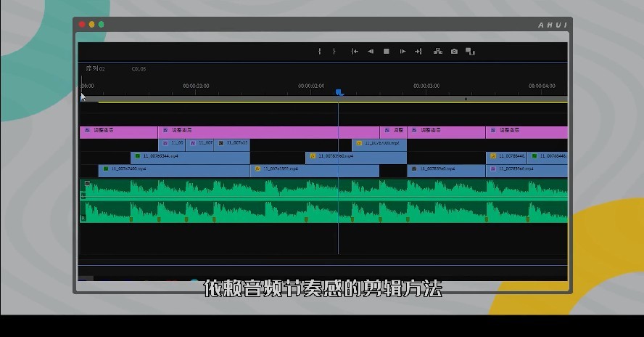Viewport: 644px width, 337px height.
Task: Click the first beat marker on the audio track
Action: (x=131, y=220)
